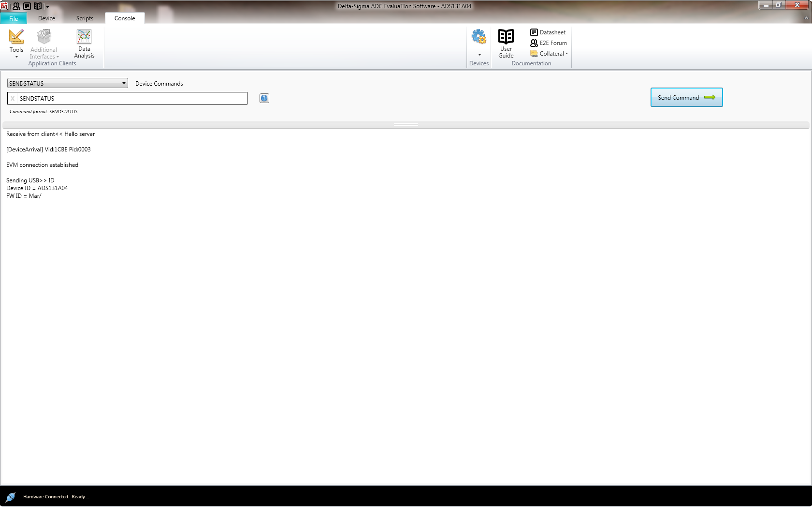Screen dimensions: 812x507
Task: Click E2E forum icon in quick access toolbar
Action: (16, 6)
